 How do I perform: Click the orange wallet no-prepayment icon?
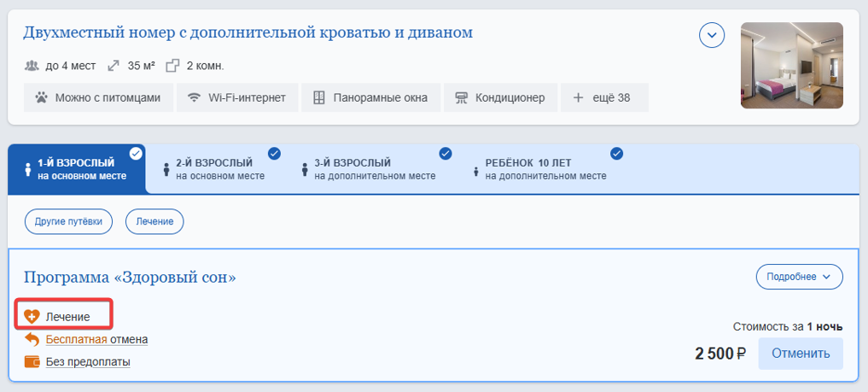point(32,362)
